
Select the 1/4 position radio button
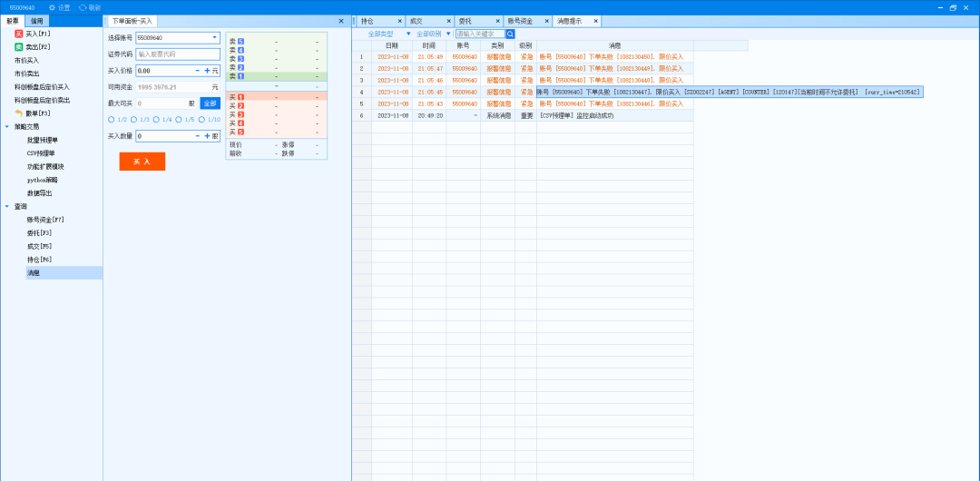coord(156,120)
